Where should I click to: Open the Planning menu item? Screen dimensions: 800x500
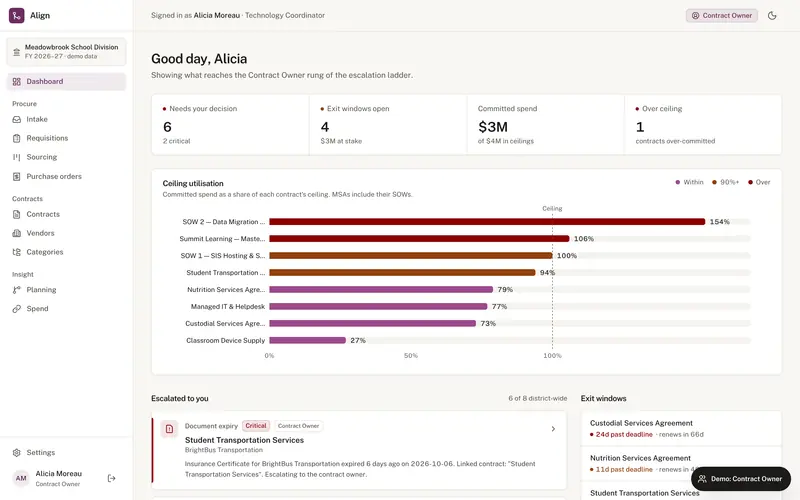(66, 290)
